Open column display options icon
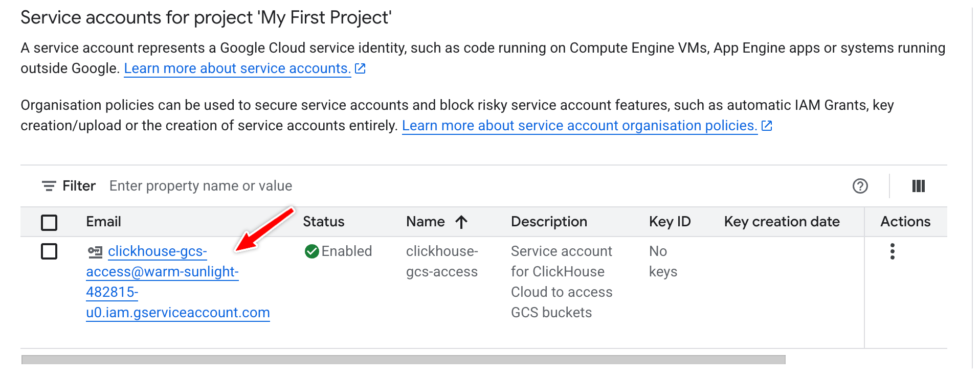 pyautogui.click(x=918, y=186)
